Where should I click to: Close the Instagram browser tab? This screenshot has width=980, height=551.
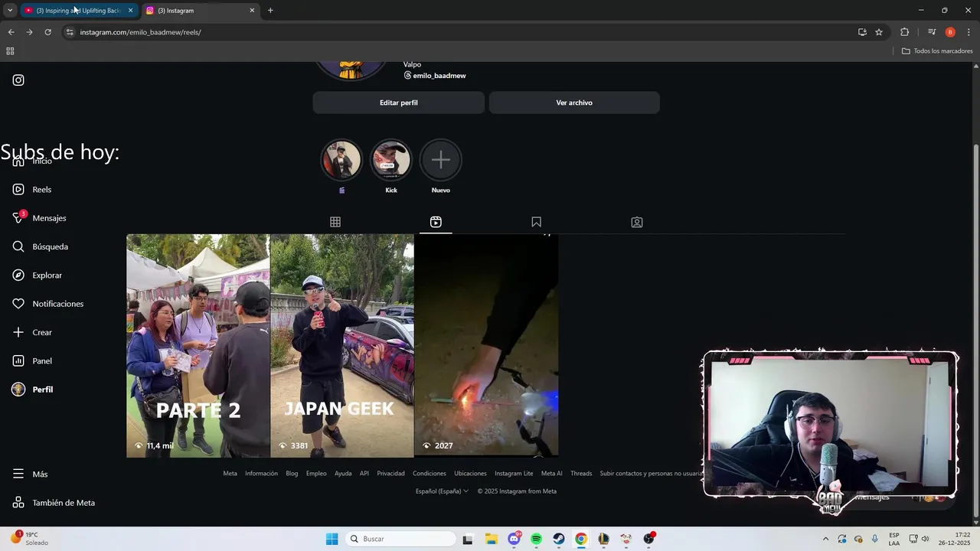click(x=252, y=11)
